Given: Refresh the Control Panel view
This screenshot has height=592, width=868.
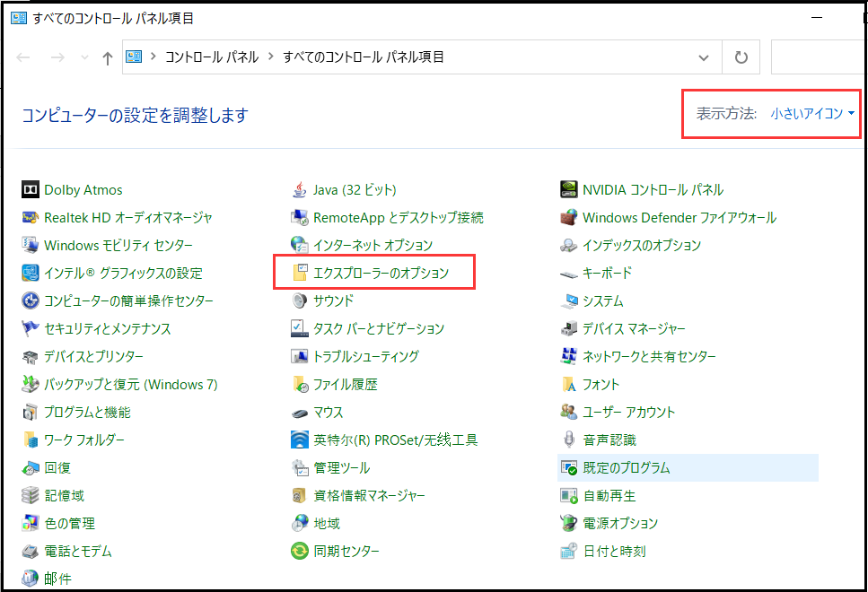Looking at the screenshot, I should [x=741, y=57].
